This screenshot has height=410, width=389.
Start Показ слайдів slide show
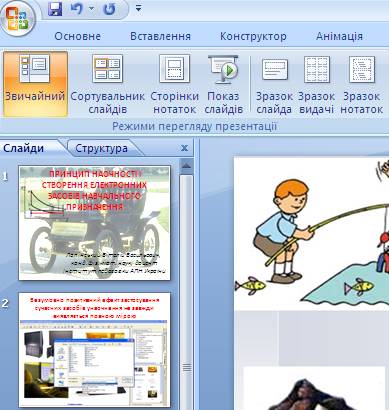pyautogui.click(x=223, y=84)
